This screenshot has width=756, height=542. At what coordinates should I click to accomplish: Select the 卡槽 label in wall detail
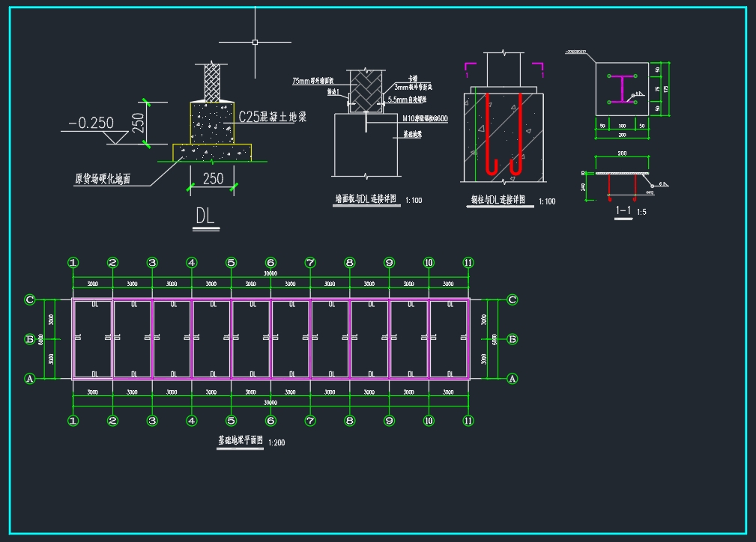[413, 79]
